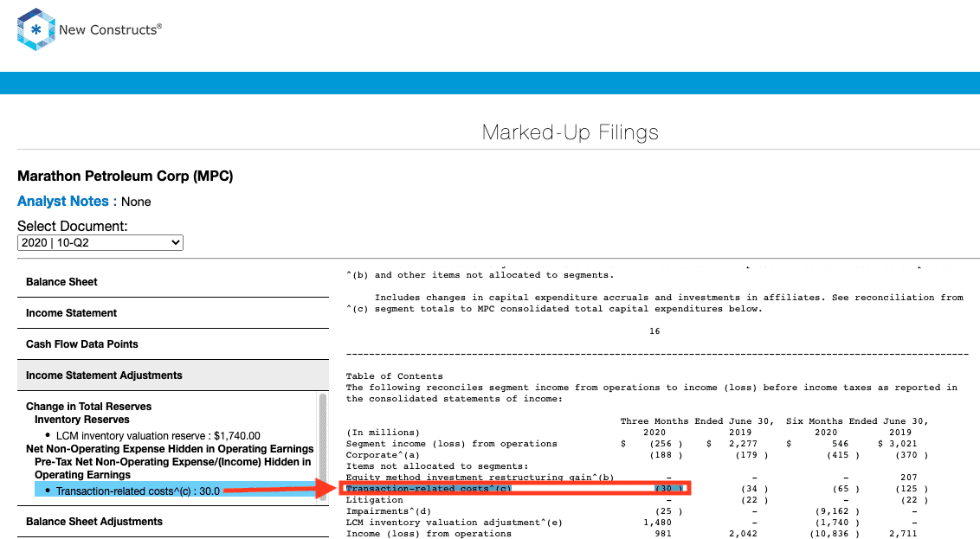This screenshot has height=539, width=980.
Task: Click the Pre-Tax Net Non-Operating Expense subheading
Action: 172,468
